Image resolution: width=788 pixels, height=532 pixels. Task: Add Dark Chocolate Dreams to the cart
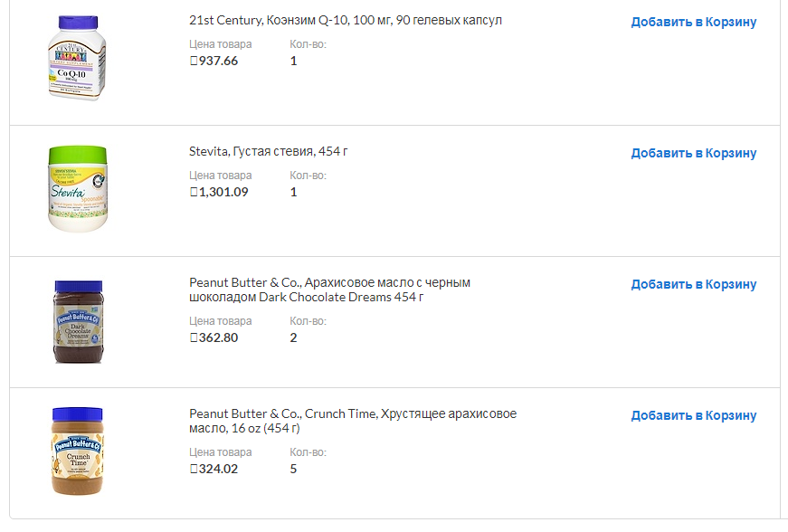(693, 284)
